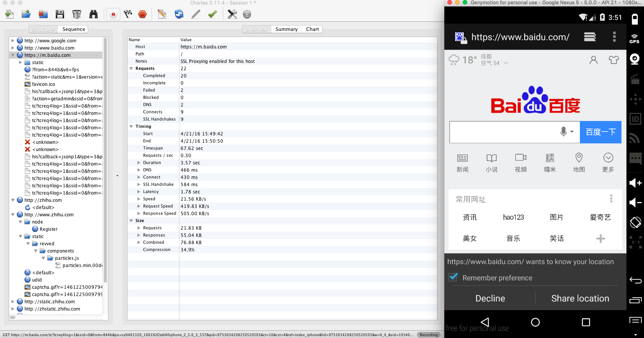Open the Chart tab
This screenshot has width=644, height=338.
tap(312, 29)
